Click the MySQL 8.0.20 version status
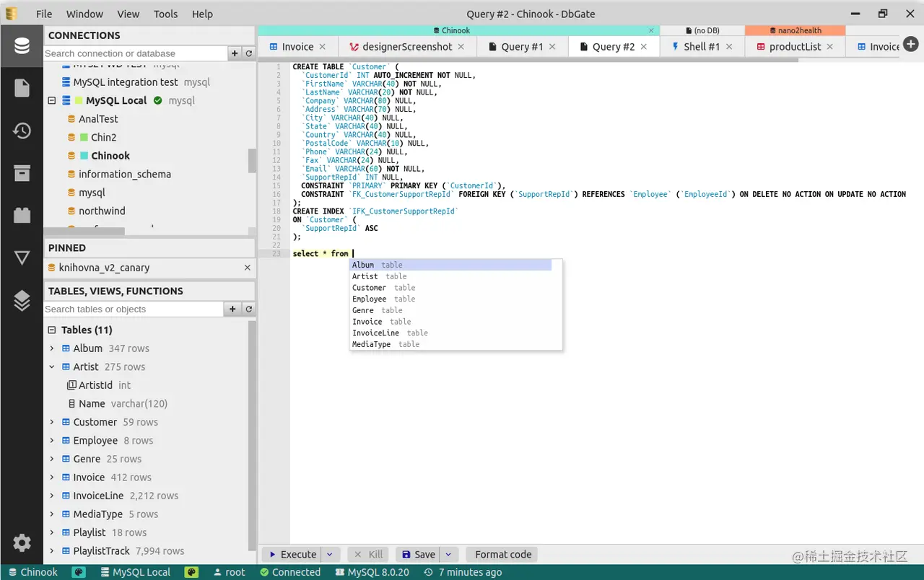Screen dimensions: 924x580 372,572
